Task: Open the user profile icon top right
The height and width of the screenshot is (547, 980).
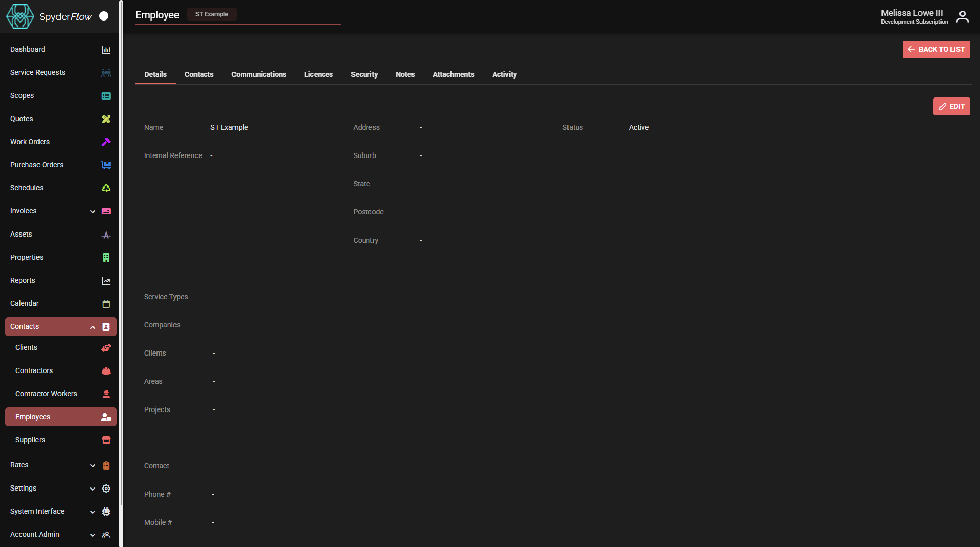Action: 962,16
